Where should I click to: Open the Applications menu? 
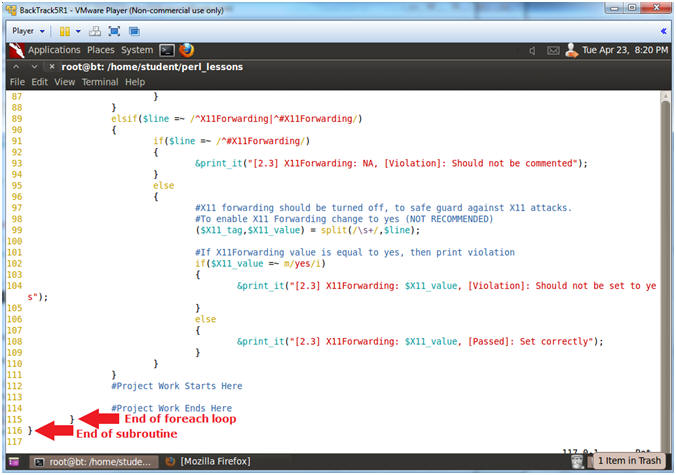54,50
